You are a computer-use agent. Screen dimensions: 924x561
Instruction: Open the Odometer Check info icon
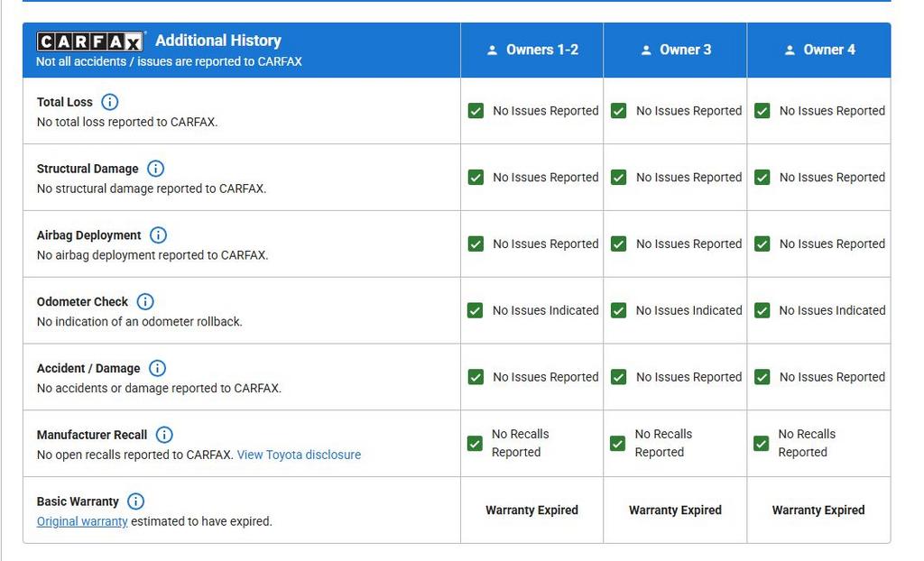click(145, 302)
